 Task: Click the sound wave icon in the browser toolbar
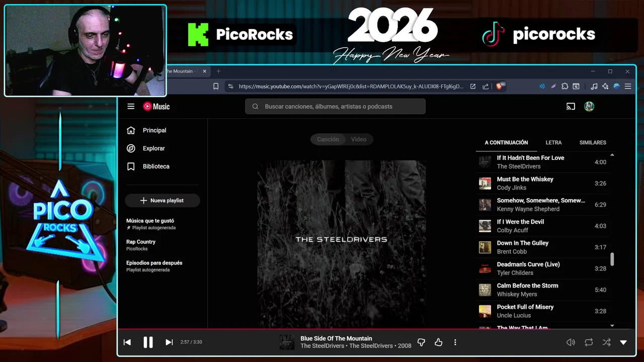tap(542, 86)
